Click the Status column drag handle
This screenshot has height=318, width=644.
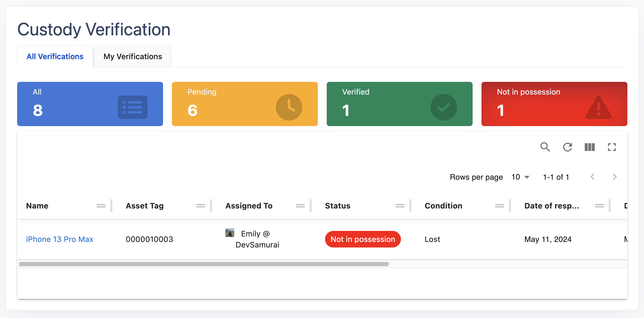pyautogui.click(x=400, y=206)
